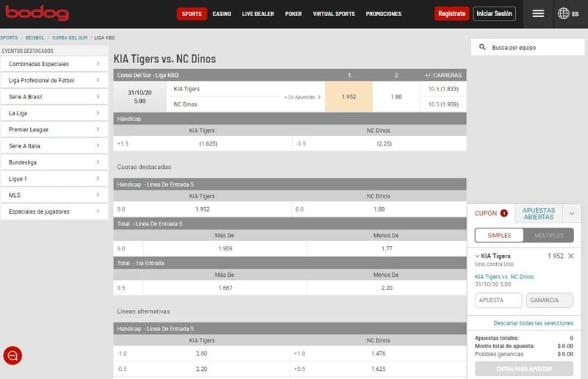Click the Apuesta amount input field
This screenshot has width=588, height=379.
498,300
